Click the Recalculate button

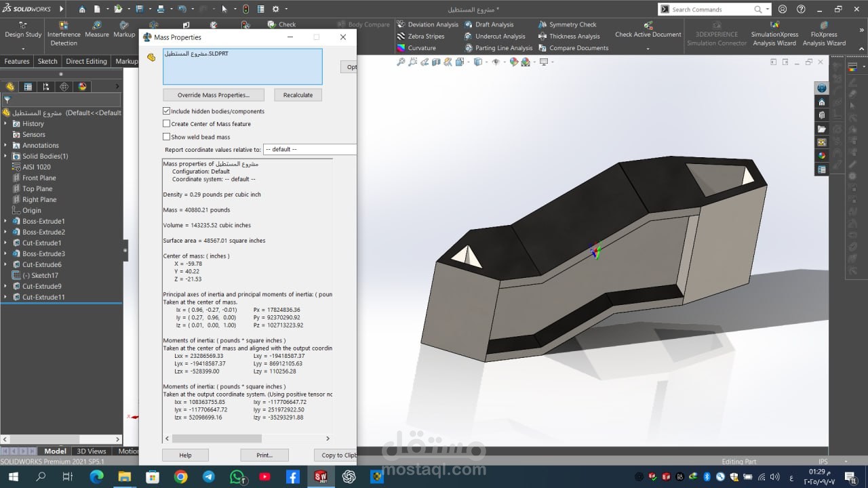tap(298, 95)
